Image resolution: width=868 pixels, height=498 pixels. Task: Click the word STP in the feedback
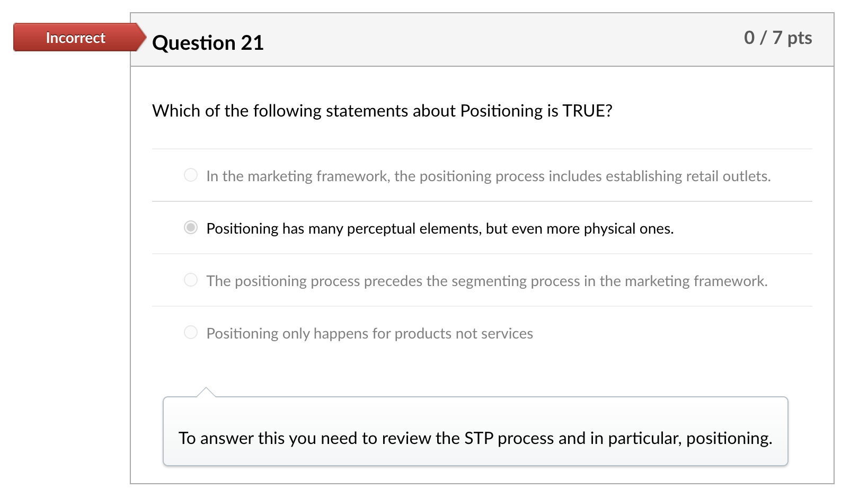479,438
